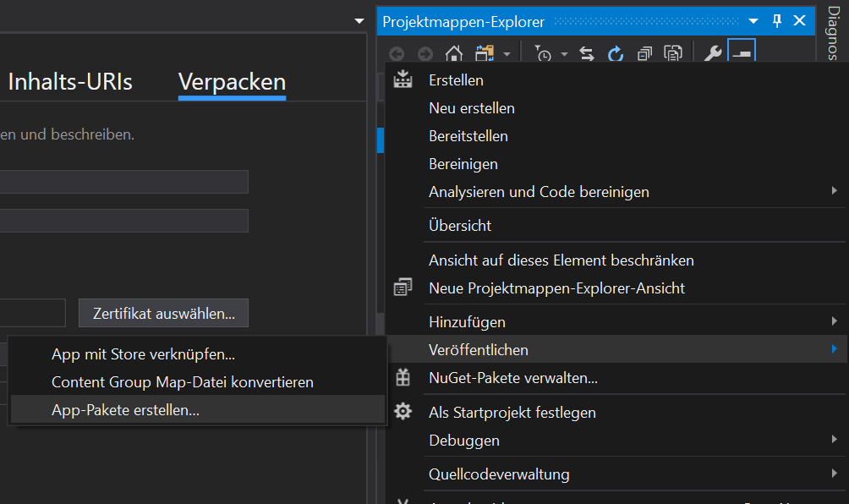Expand Analysieren und Code bereinigen submenu
The width and height of the screenshot is (849, 504).
click(x=834, y=191)
